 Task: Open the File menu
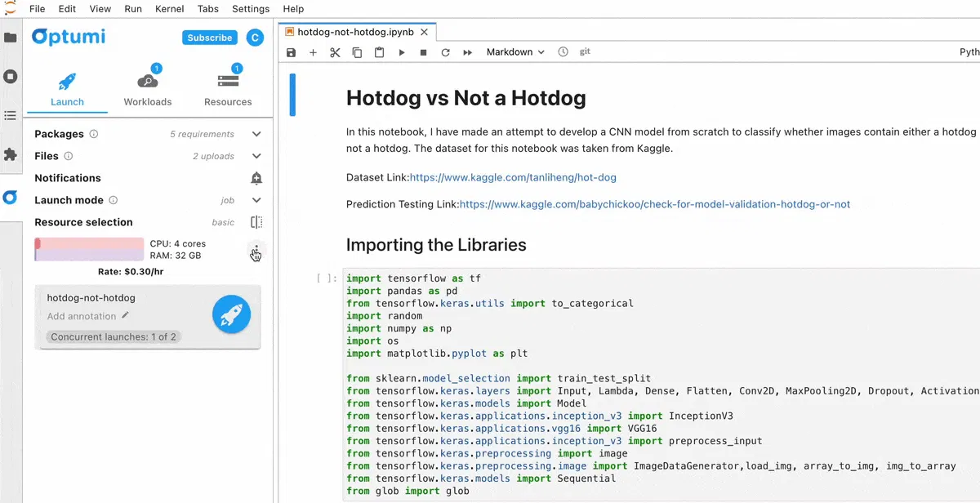(x=38, y=9)
